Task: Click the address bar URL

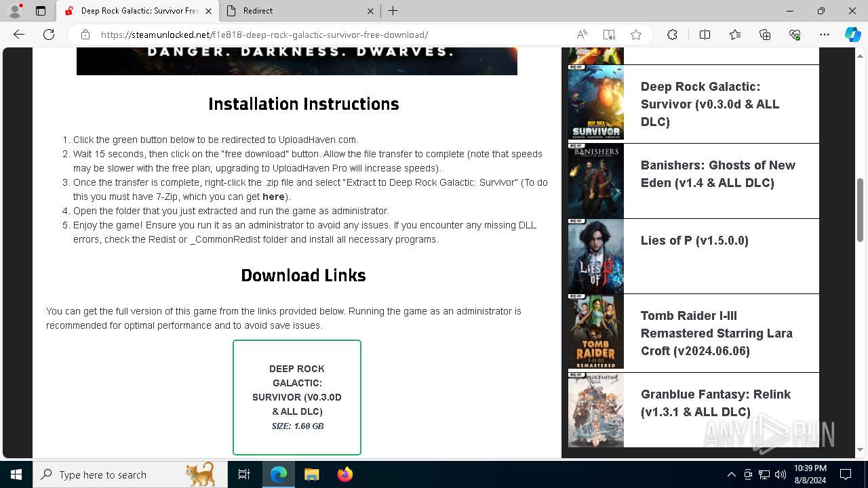Action: (264, 35)
